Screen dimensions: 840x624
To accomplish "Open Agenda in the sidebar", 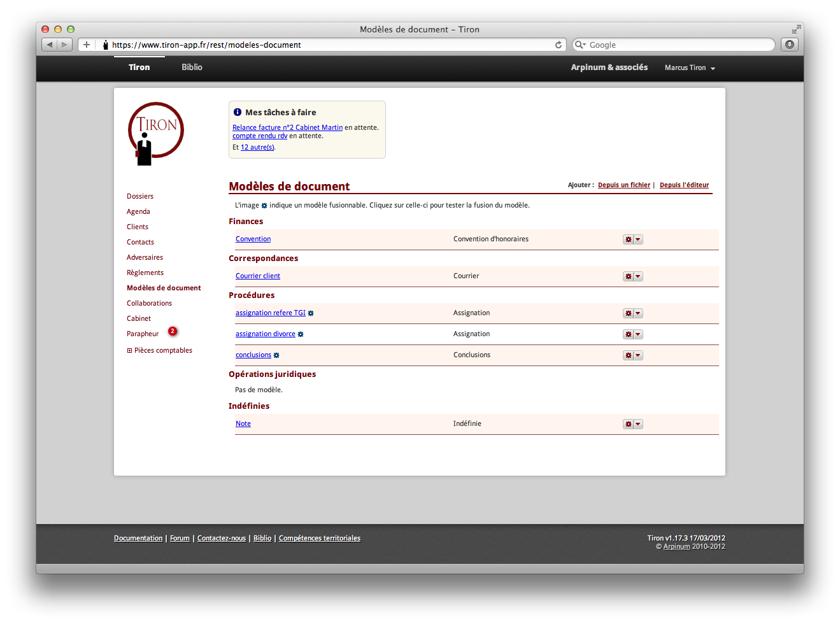I will (x=138, y=211).
